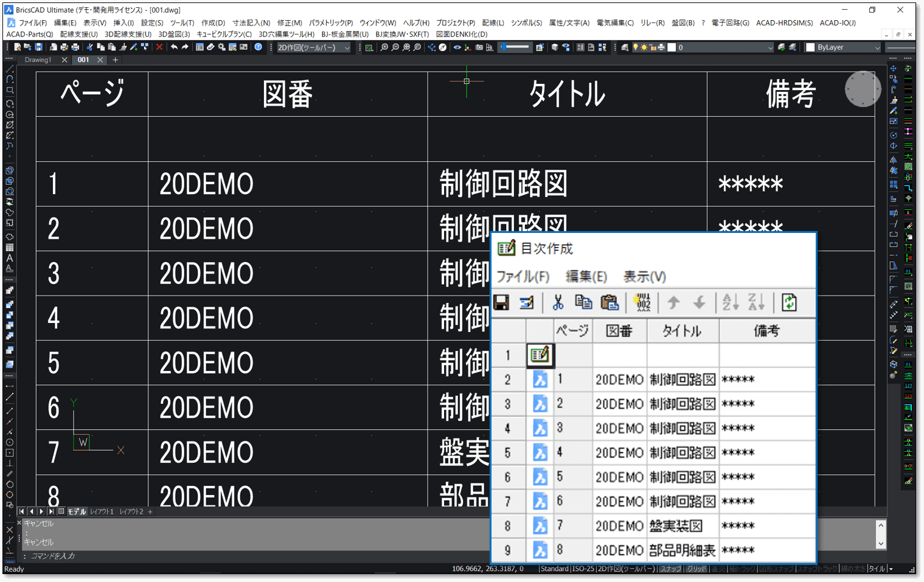The width and height of the screenshot is (924, 582).
Task: Add a new drawing tab with plus
Action: coord(116,60)
